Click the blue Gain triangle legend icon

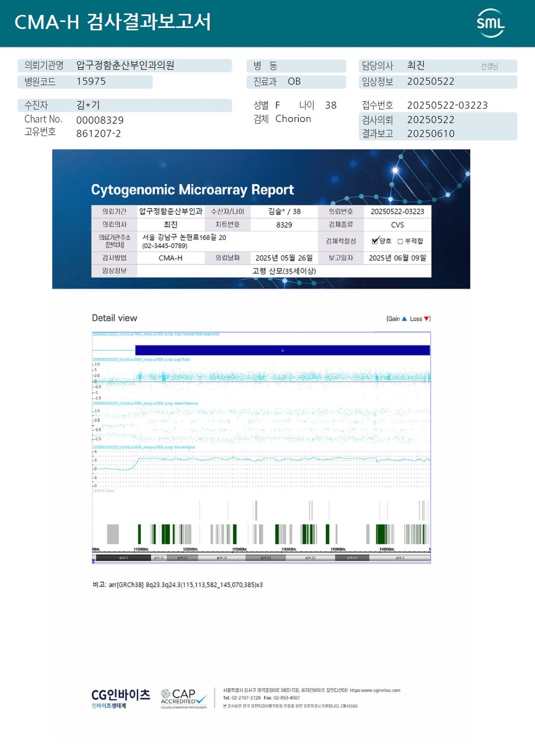404,319
